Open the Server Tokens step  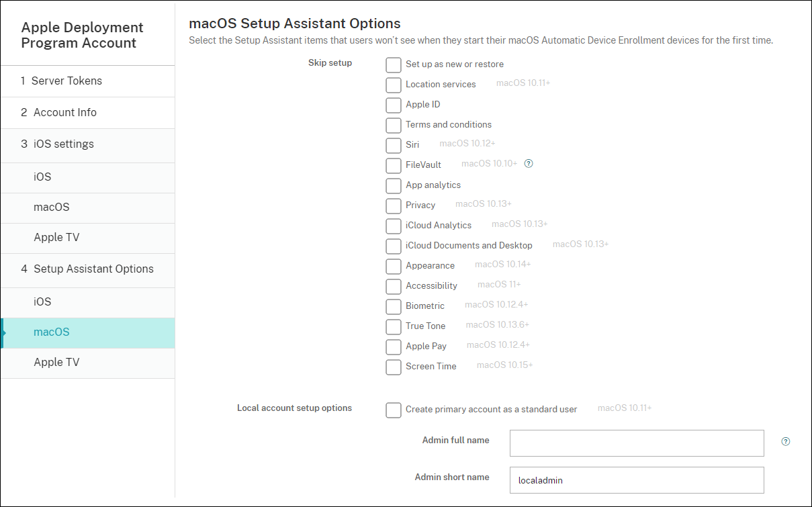coord(67,81)
